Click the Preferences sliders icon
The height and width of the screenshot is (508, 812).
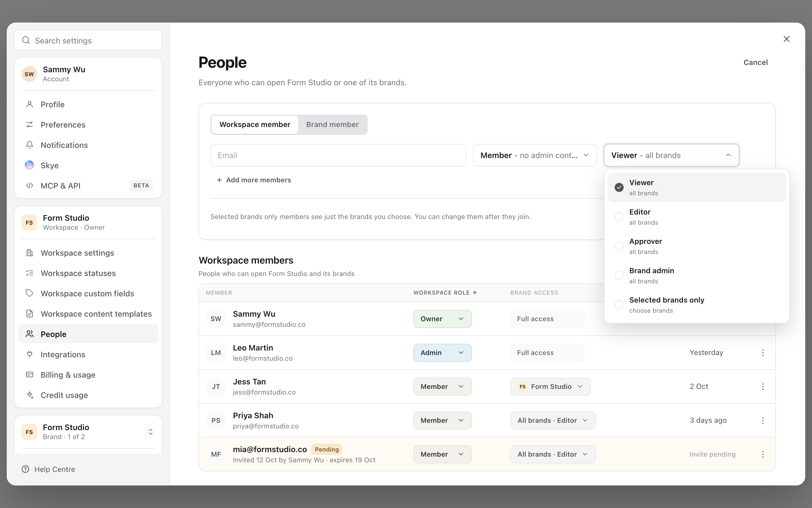[x=30, y=125]
